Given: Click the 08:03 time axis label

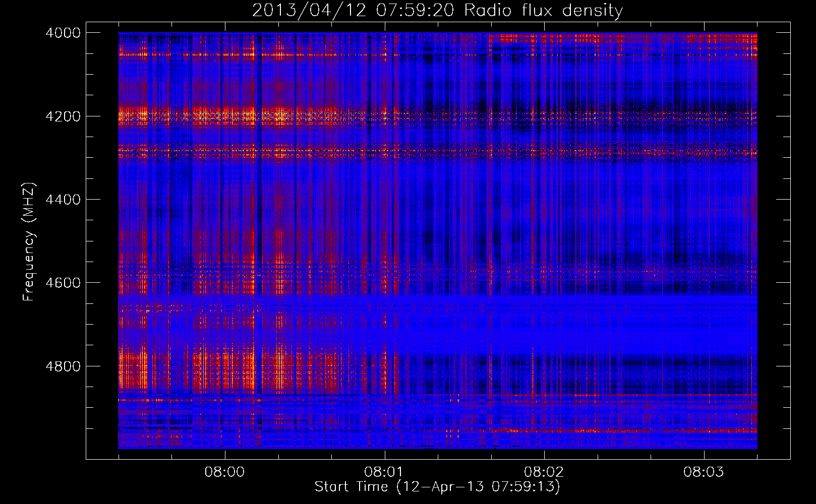Looking at the screenshot, I should pyautogui.click(x=704, y=472).
